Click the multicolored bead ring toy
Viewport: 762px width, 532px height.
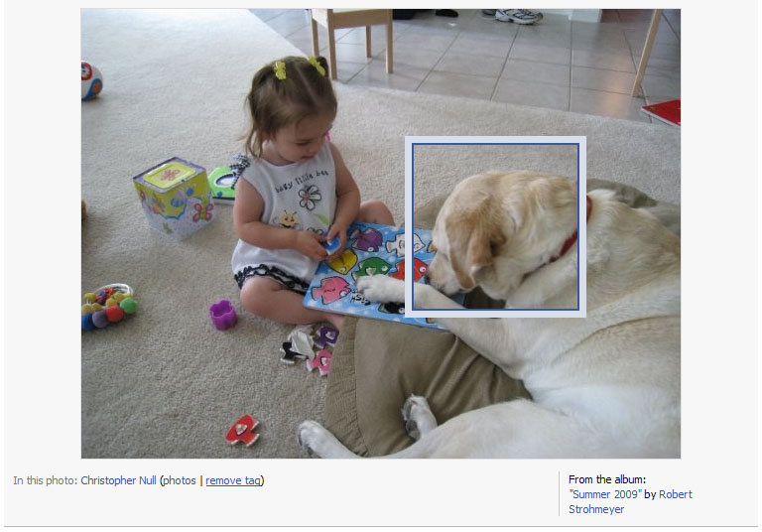tap(108, 308)
